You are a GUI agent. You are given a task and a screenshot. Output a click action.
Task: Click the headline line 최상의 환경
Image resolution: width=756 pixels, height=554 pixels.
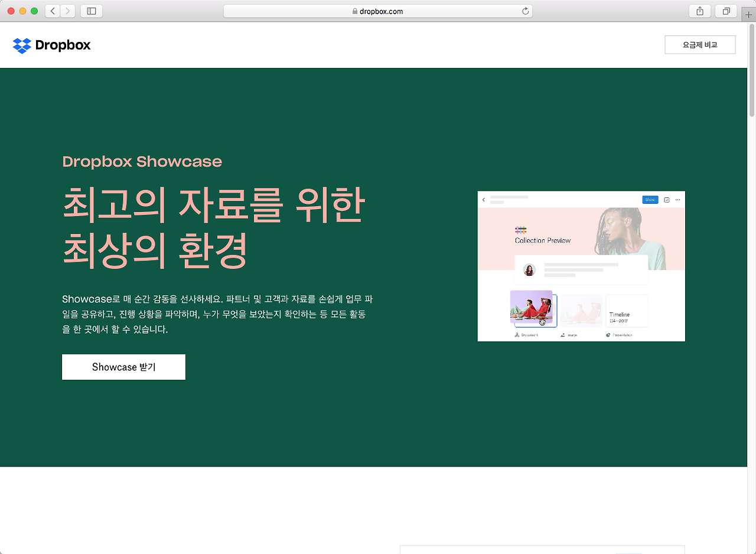pyautogui.click(x=154, y=250)
